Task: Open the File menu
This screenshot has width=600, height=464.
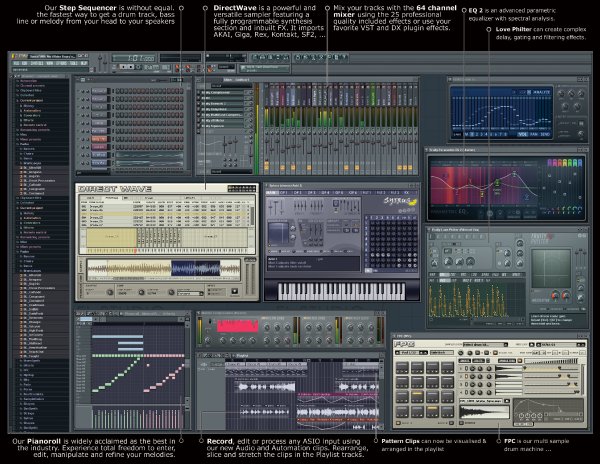Action: click(x=16, y=63)
